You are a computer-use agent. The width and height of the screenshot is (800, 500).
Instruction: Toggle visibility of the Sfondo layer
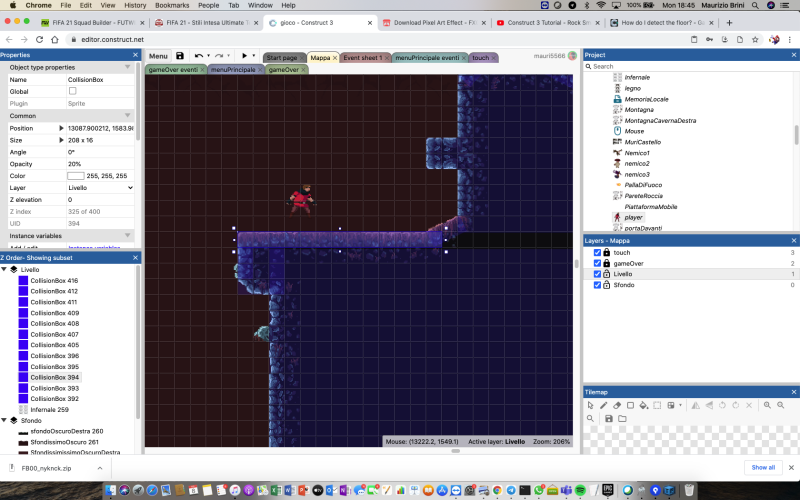coord(597,285)
